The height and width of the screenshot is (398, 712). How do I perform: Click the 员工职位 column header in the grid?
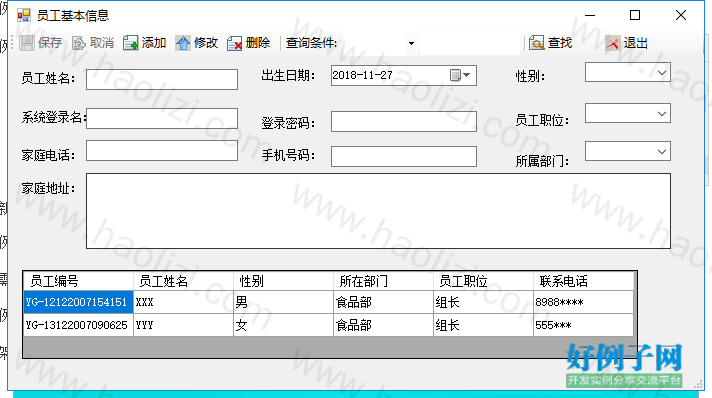[483, 281]
